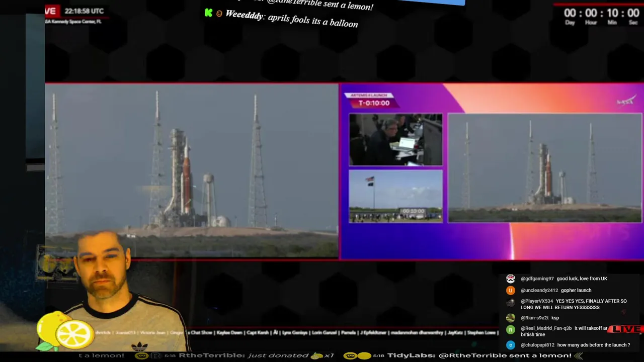Click 'how many ads before the launch ?' message
This screenshot has width=644, height=362.
(x=594, y=345)
